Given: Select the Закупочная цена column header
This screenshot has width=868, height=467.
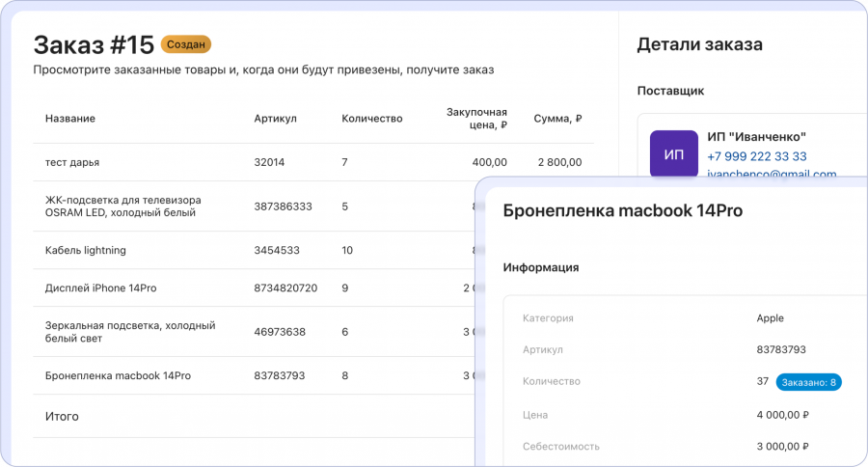Looking at the screenshot, I should tap(476, 119).
